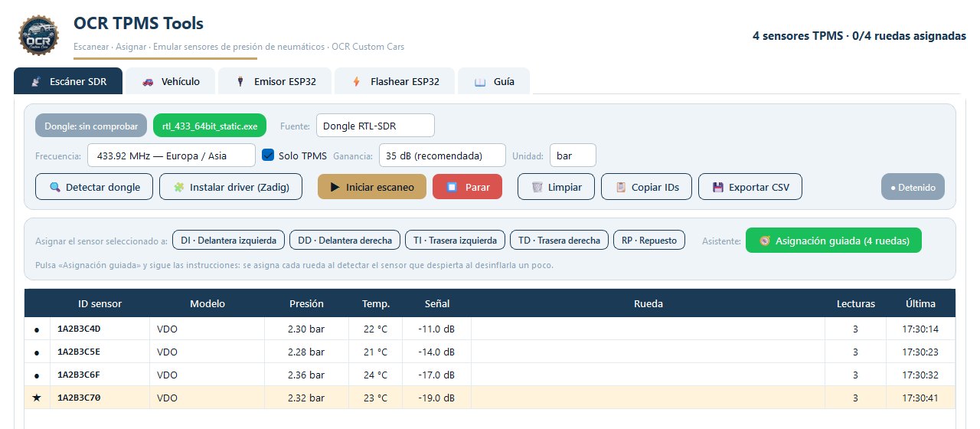Assign sensor to RP · Repuesto
This screenshot has height=429, width=980.
pyautogui.click(x=649, y=241)
